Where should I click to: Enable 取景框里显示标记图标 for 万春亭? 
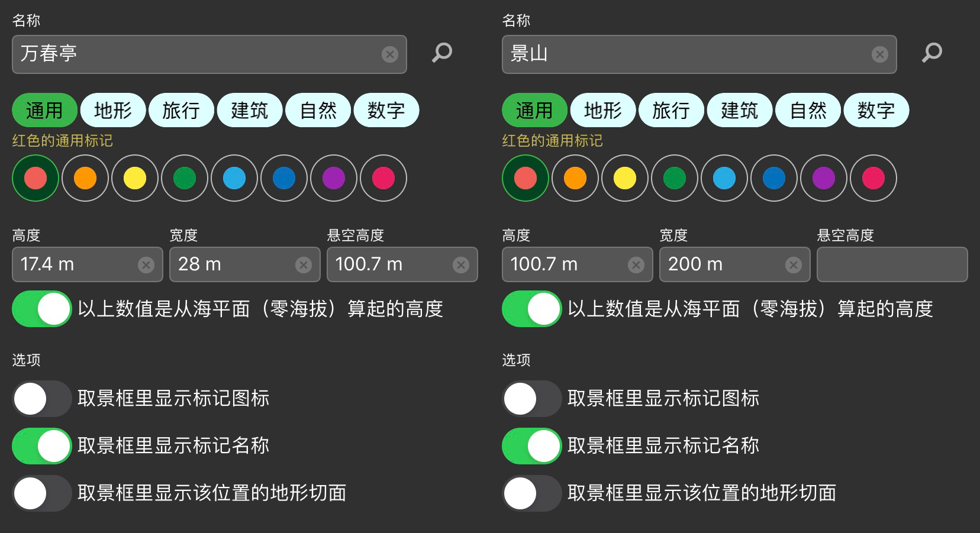coord(42,399)
